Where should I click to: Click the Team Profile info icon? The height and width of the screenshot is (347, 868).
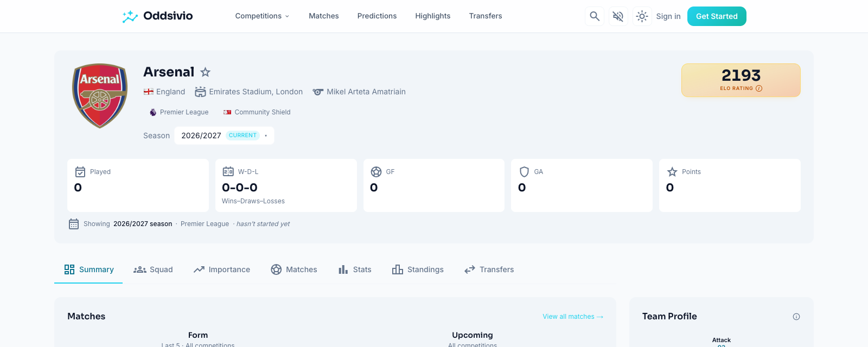(796, 317)
